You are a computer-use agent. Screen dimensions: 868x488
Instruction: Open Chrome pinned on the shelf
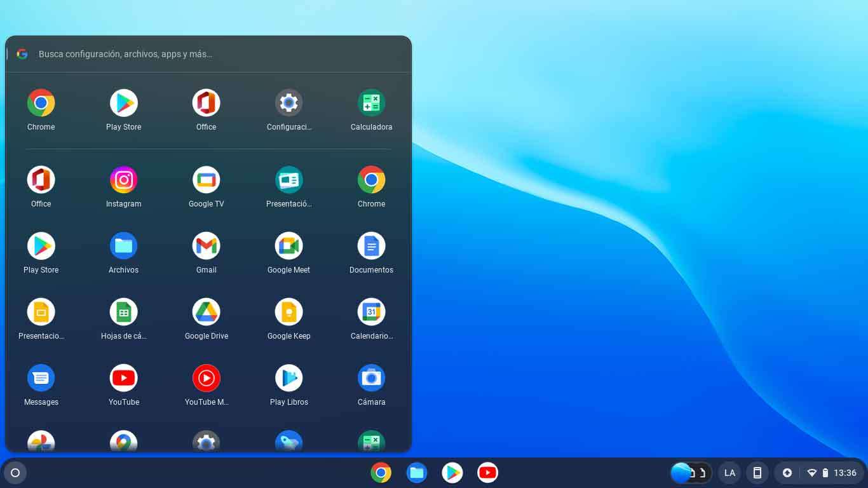pos(381,473)
